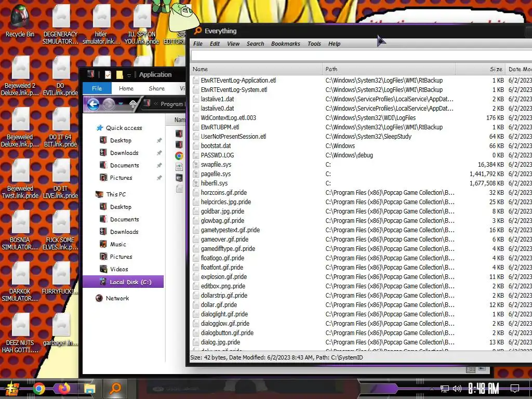Click the taskbar clock showing 8:48 AM
The image size is (532, 399).
(x=484, y=389)
